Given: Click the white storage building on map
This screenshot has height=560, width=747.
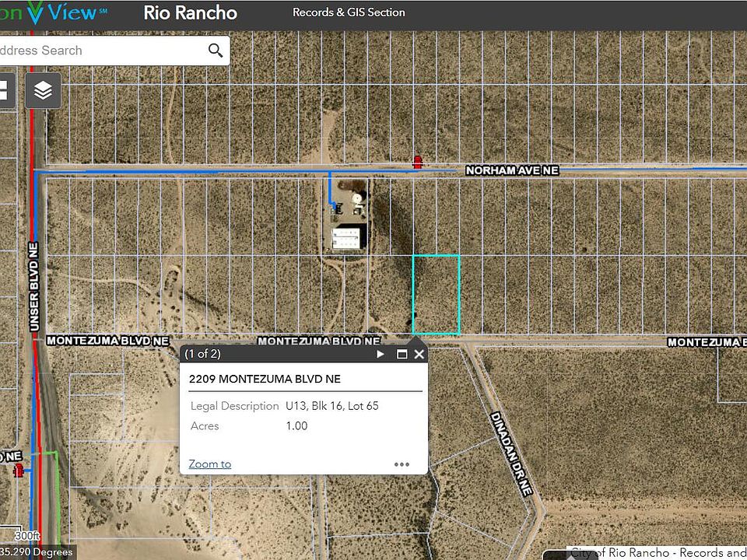Looking at the screenshot, I should 348,238.
